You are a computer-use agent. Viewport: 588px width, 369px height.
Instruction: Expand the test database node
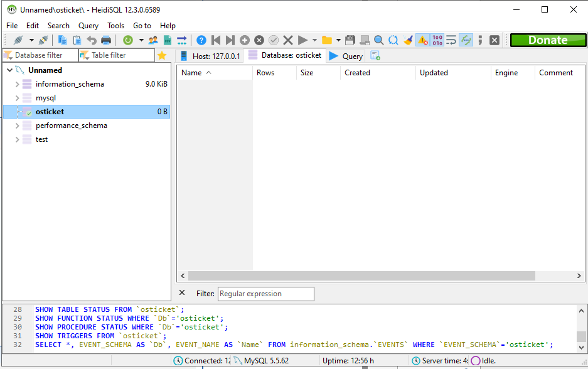(x=17, y=139)
